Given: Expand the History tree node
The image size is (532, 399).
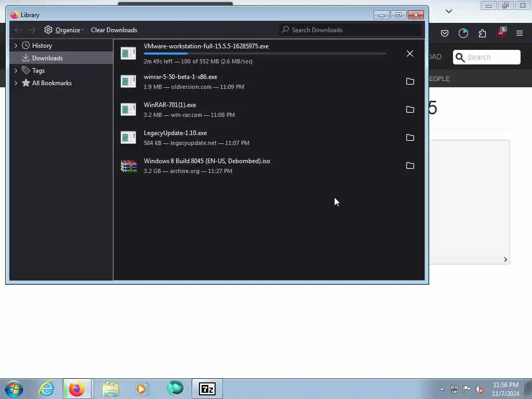Looking at the screenshot, I should point(16,46).
